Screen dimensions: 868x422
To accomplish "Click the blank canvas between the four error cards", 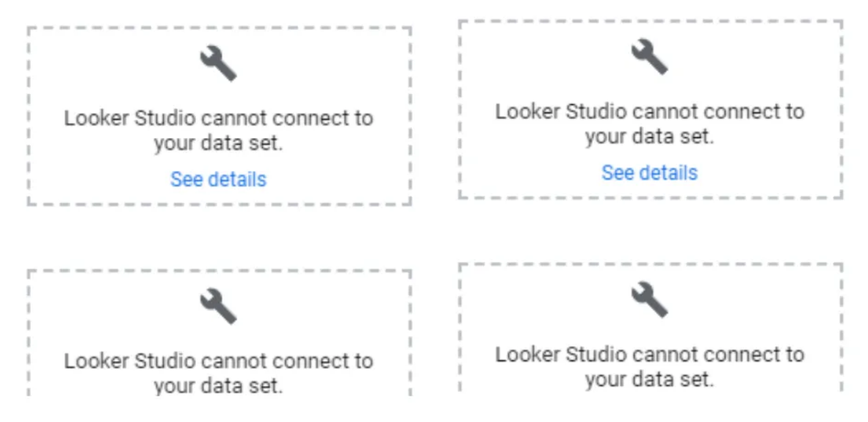I will pyautogui.click(x=435, y=233).
